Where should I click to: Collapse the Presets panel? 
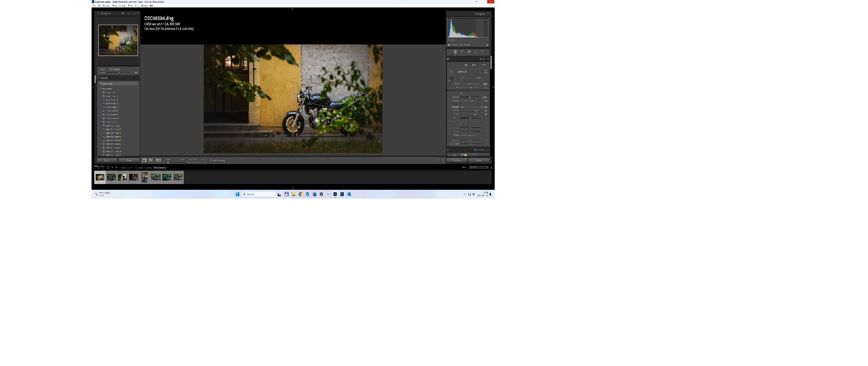tap(98, 78)
